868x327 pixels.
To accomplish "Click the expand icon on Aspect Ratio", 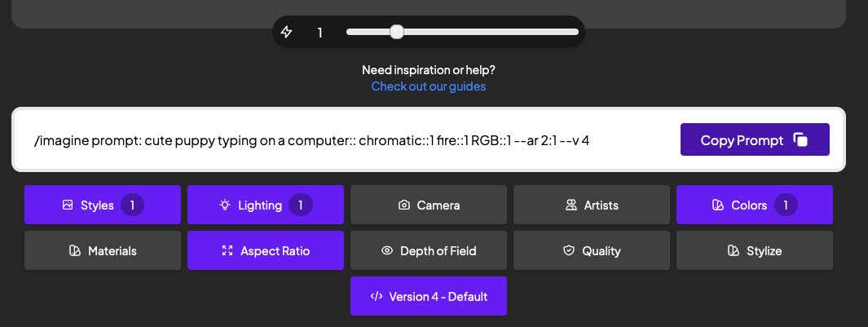I will (x=227, y=251).
